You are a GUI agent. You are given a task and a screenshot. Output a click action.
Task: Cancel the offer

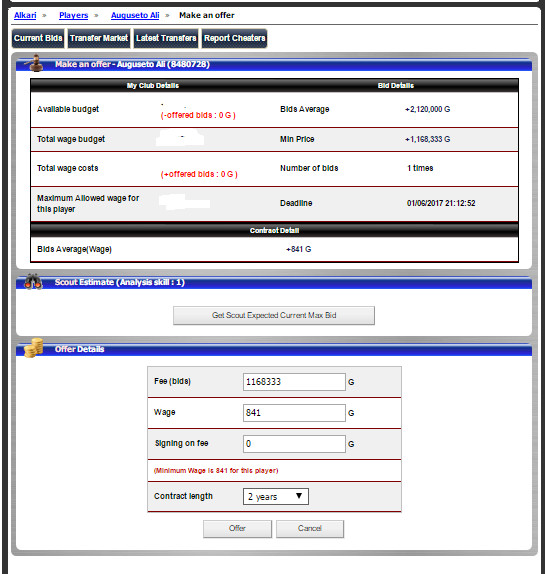[310, 529]
